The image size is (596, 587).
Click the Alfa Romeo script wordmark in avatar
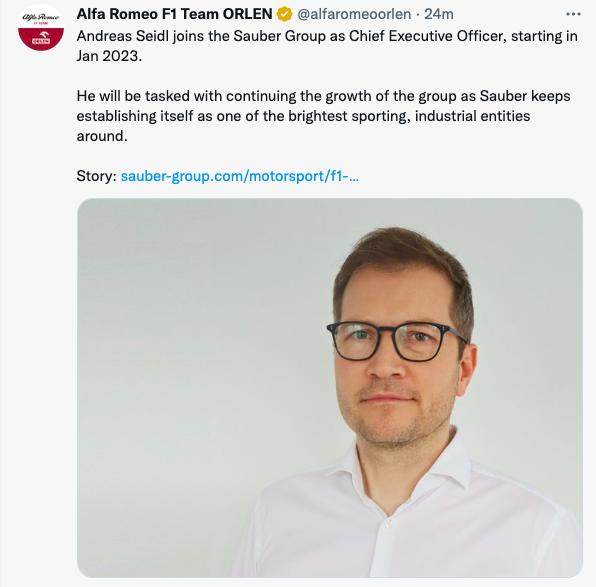pos(41,17)
